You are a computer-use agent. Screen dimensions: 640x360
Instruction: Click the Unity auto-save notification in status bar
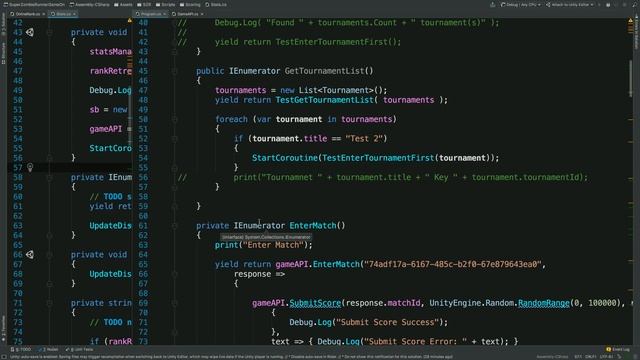pyautogui.click(x=231, y=357)
